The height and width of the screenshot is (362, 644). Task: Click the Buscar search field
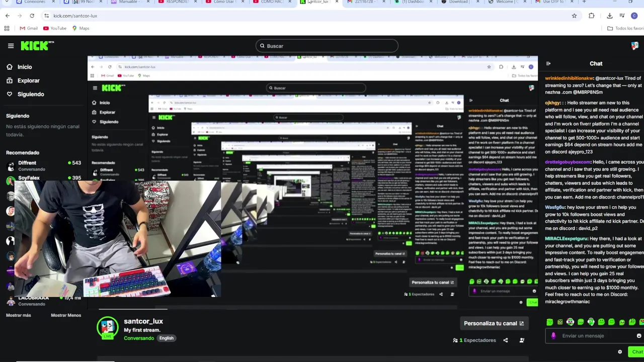327,46
